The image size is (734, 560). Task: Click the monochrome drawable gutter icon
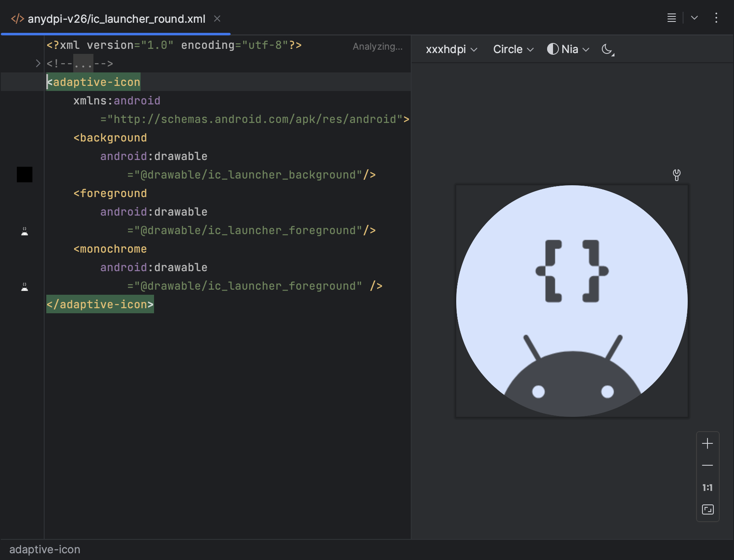coord(25,287)
